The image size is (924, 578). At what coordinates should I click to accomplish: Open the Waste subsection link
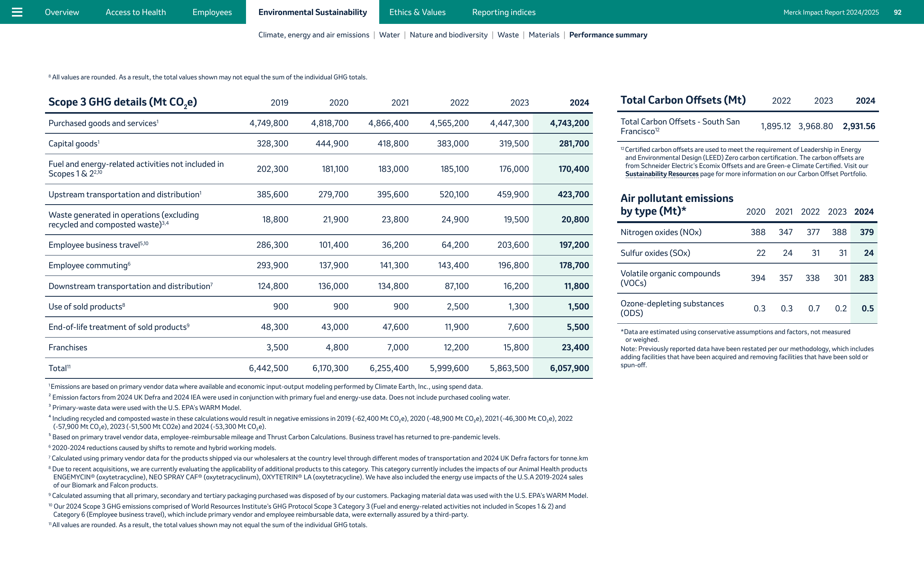[508, 35]
